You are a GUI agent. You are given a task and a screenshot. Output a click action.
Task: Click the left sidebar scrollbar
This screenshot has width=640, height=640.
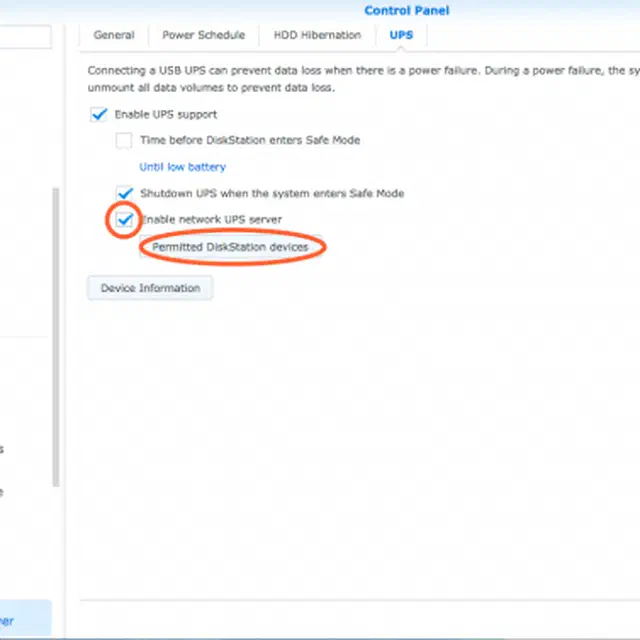(56, 337)
